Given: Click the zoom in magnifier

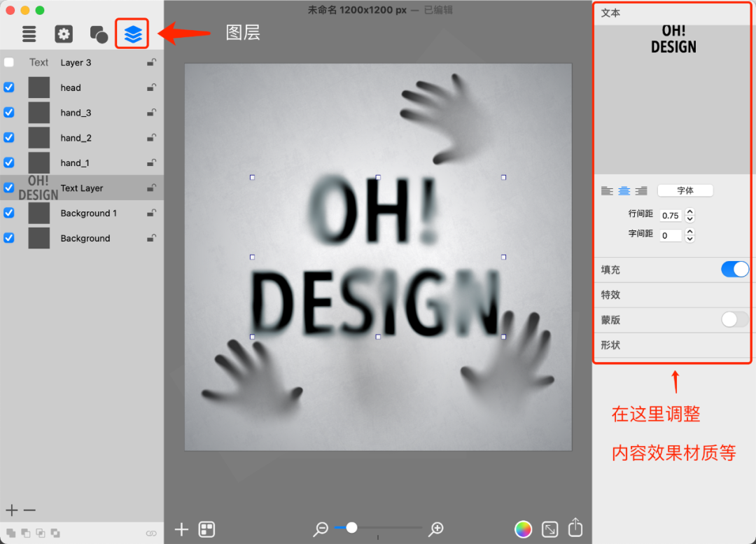Looking at the screenshot, I should 436,529.
